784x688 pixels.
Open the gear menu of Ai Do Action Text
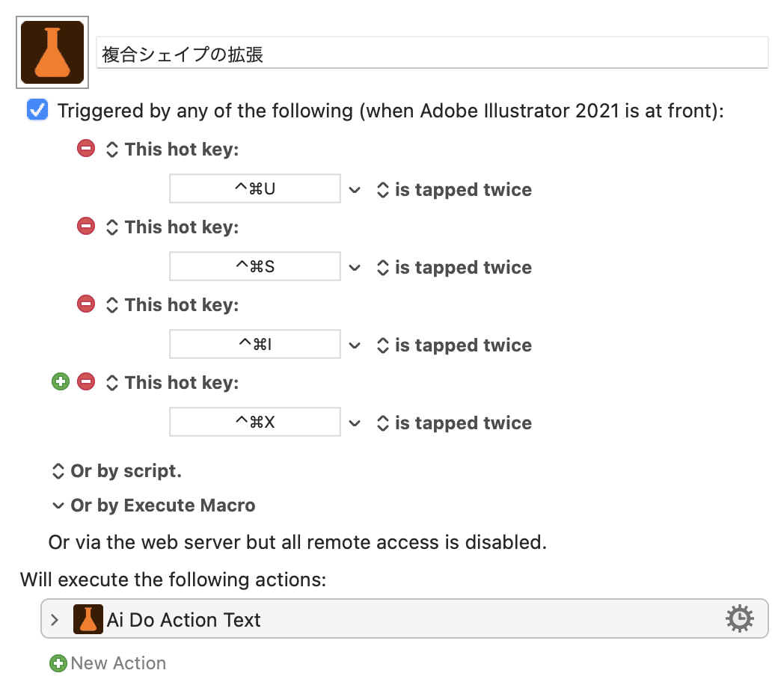(x=740, y=618)
